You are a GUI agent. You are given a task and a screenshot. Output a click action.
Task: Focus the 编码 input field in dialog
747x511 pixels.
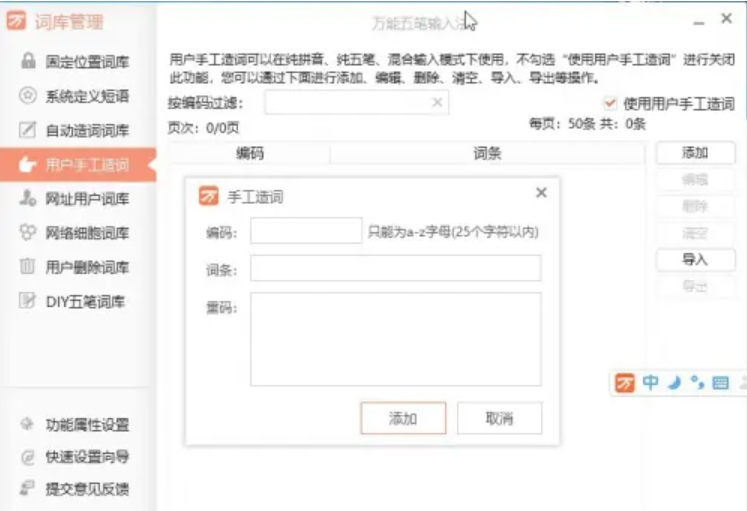tap(306, 230)
